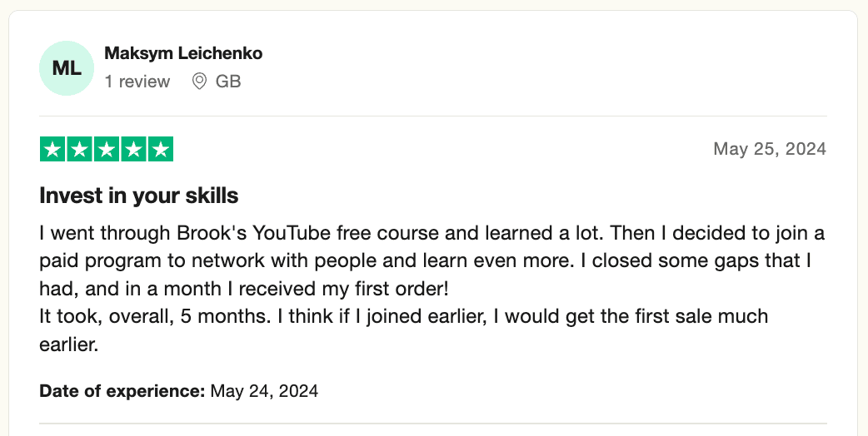This screenshot has width=868, height=436.
Task: Click the first green rating star
Action: click(52, 150)
